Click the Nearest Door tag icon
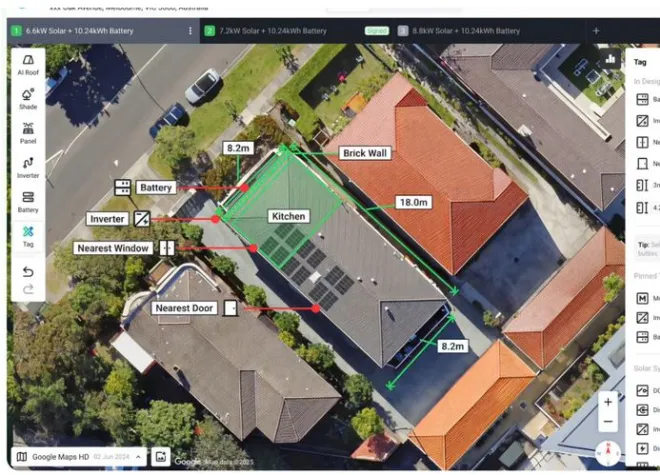This screenshot has height=475, width=660. tap(231, 308)
